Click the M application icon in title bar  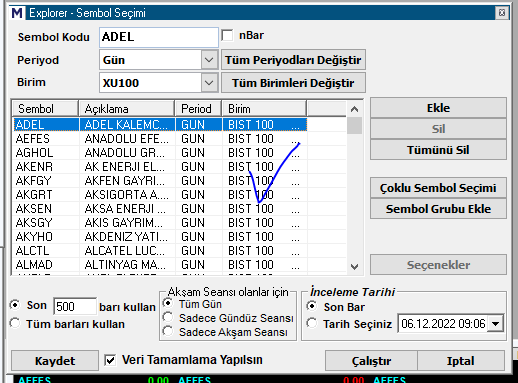[x=17, y=13]
